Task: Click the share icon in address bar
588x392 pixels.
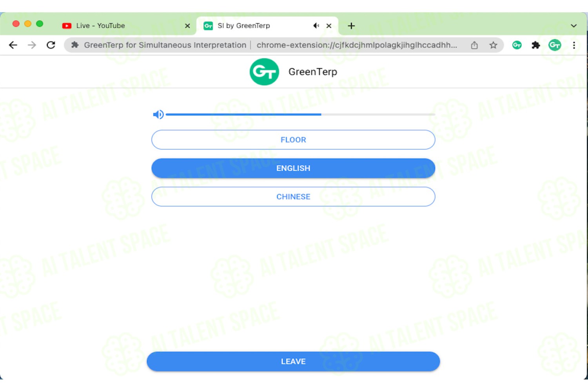Action: click(474, 45)
